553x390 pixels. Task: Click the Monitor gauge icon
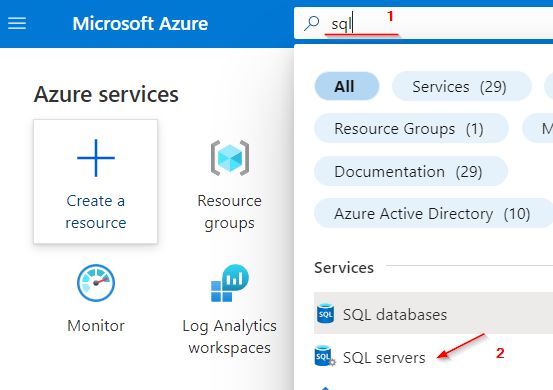96,283
